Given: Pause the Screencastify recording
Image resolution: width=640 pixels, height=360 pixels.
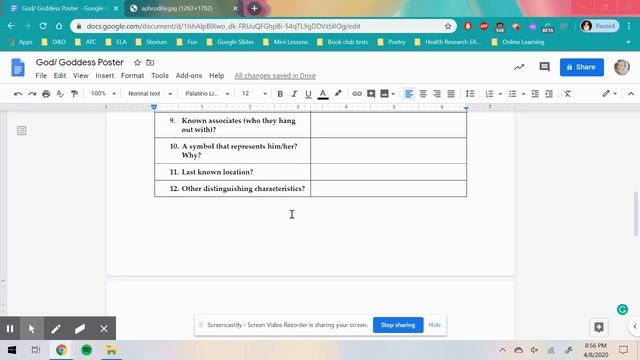Looking at the screenshot, I should tap(10, 329).
